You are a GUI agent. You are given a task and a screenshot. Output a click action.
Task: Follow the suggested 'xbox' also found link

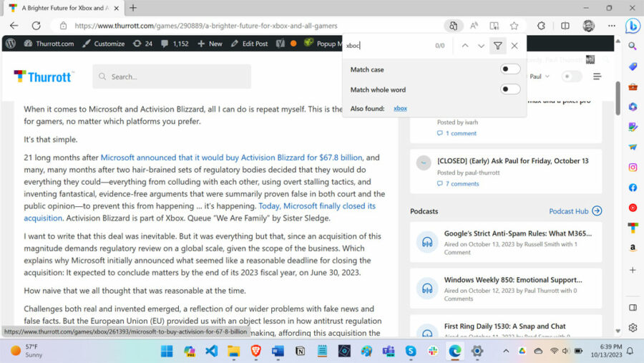coord(400,109)
